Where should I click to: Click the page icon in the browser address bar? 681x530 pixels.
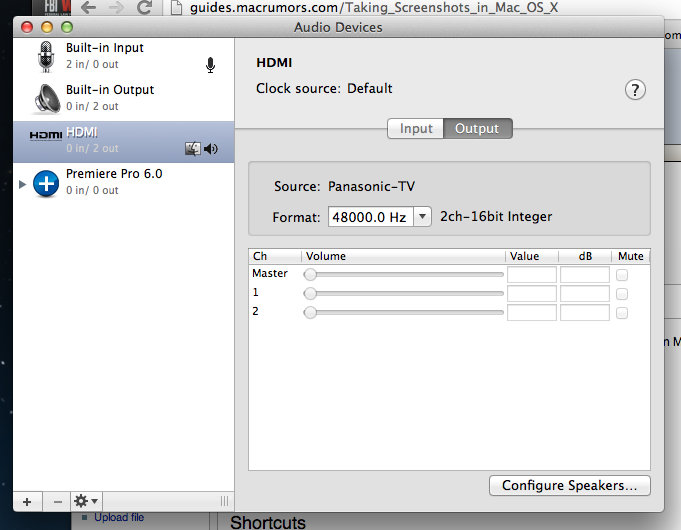point(176,8)
